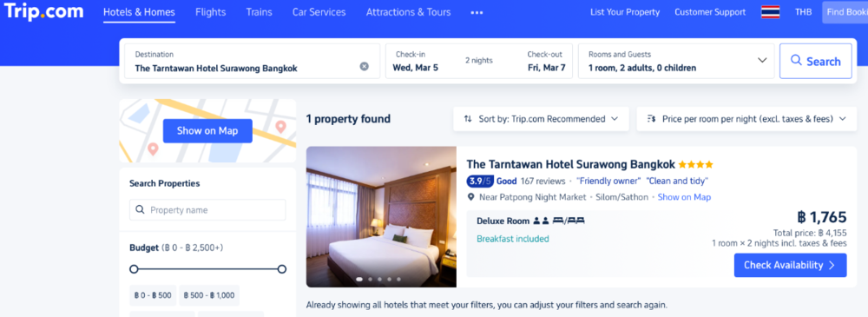Clear the destination field using the X icon
868x317 pixels.
[364, 67]
